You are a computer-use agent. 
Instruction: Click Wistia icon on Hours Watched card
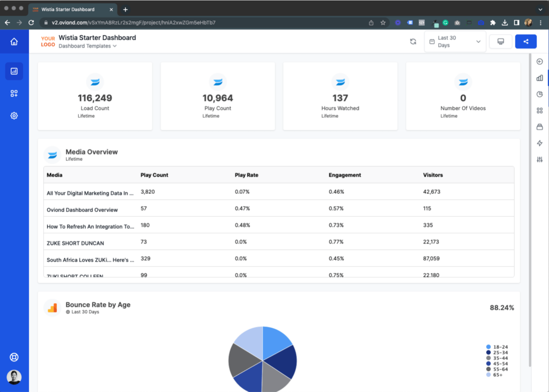click(x=340, y=82)
